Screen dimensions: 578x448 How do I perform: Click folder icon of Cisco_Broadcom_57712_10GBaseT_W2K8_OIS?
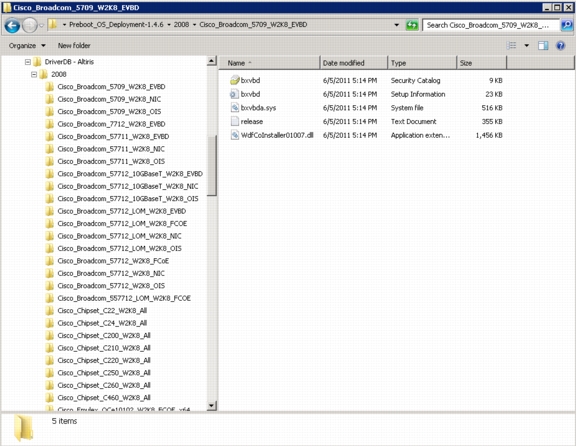(49, 199)
